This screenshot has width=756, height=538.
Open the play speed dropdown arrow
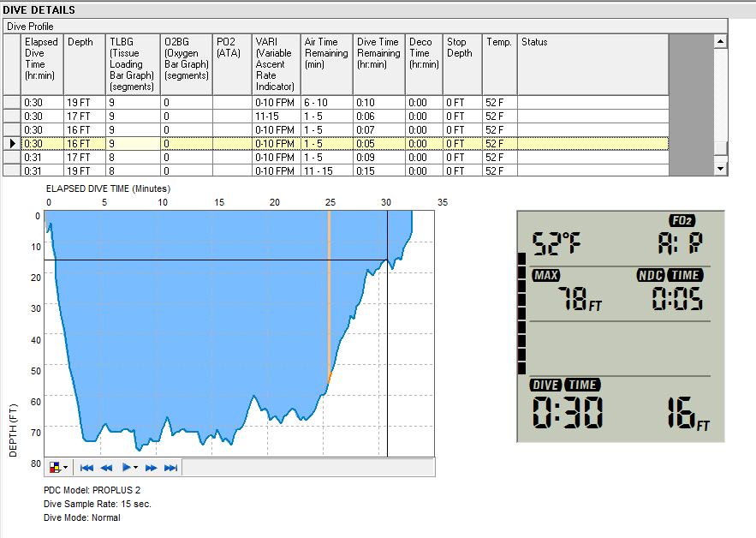(136, 467)
